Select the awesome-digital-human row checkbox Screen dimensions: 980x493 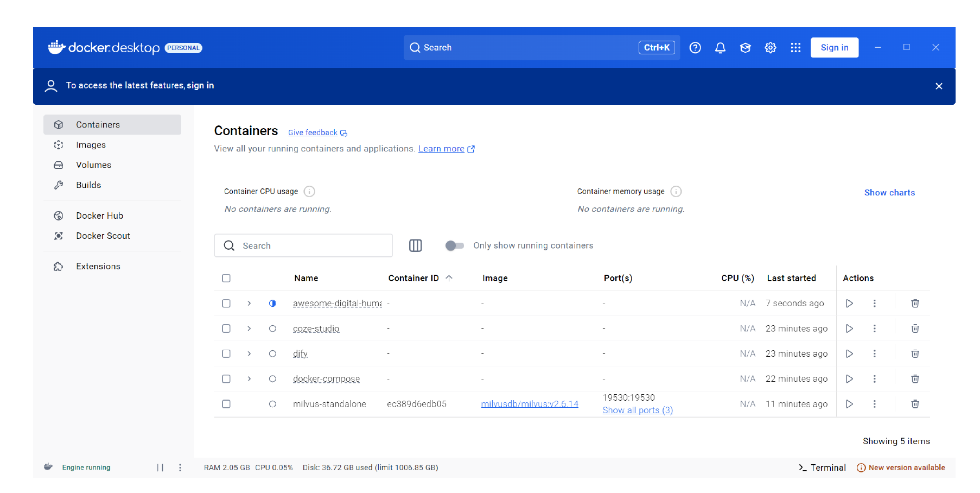226,304
